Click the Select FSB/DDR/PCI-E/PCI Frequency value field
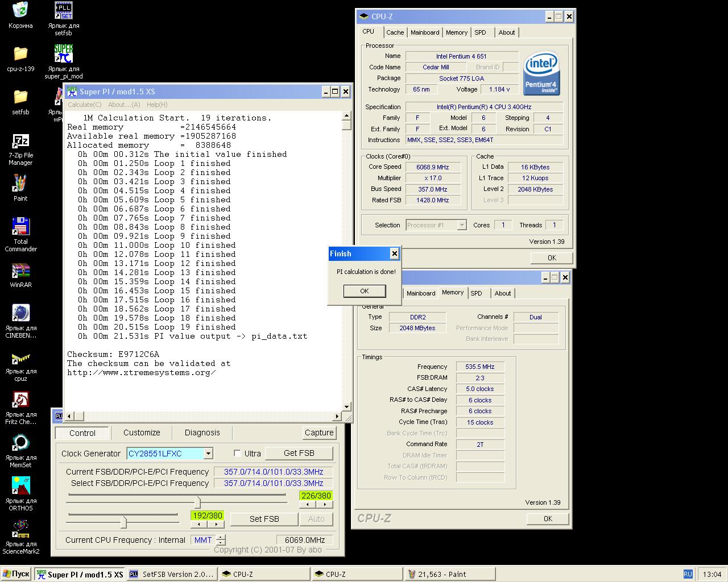The width and height of the screenshot is (728, 582). [x=274, y=483]
